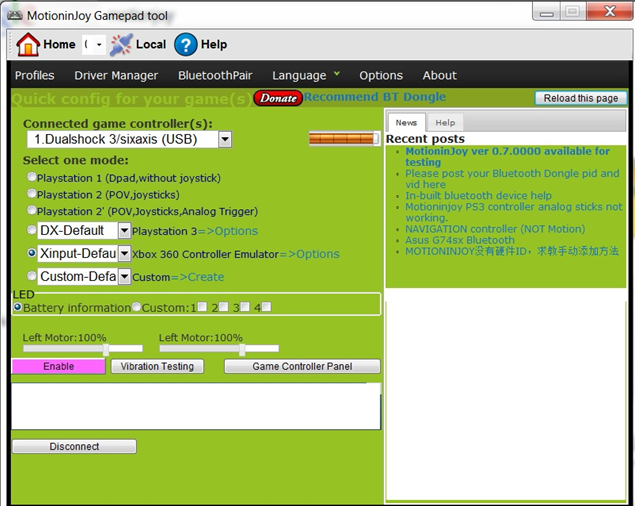Open the Driver Manager menu
The height and width of the screenshot is (506, 635).
coord(116,75)
